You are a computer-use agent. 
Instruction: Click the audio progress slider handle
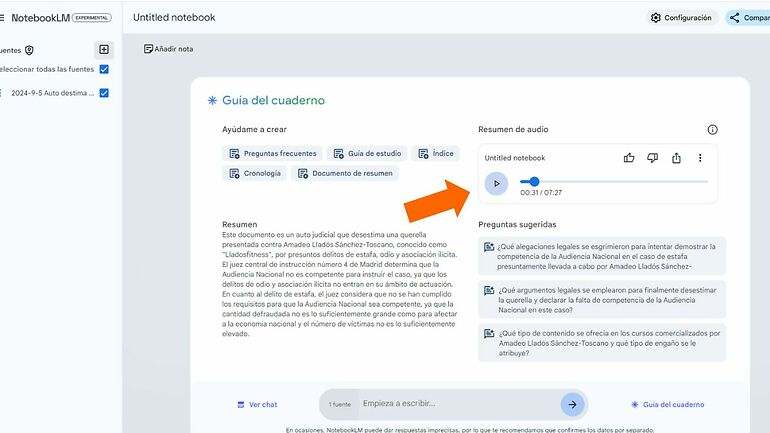point(534,181)
